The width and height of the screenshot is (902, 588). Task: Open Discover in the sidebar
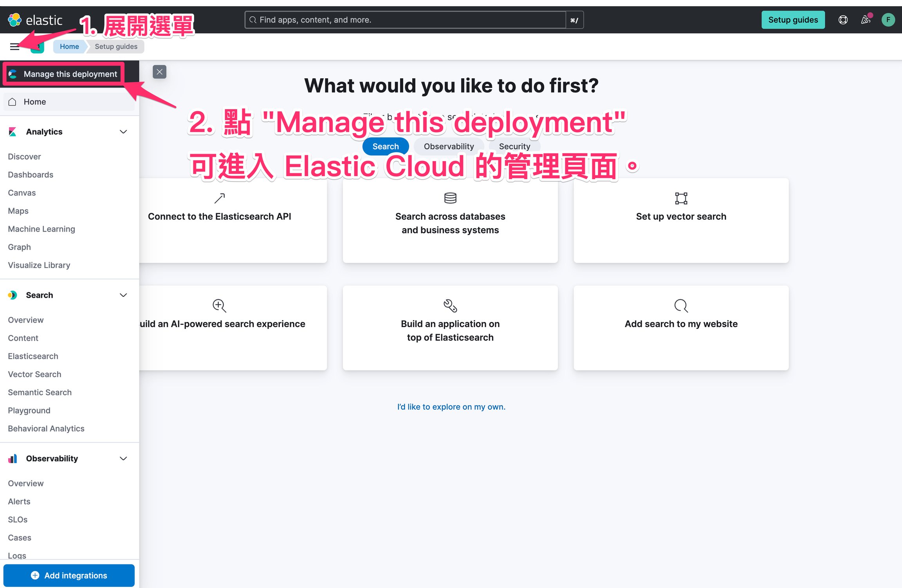coord(24,156)
